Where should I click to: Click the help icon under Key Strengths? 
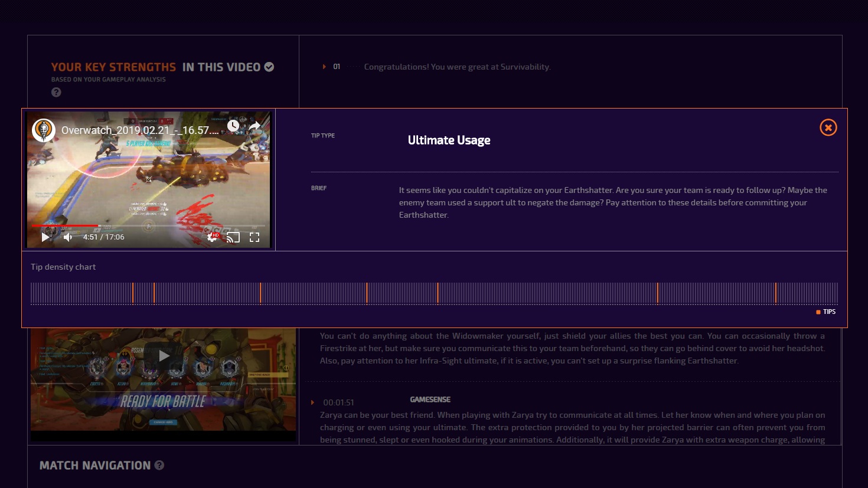point(56,92)
